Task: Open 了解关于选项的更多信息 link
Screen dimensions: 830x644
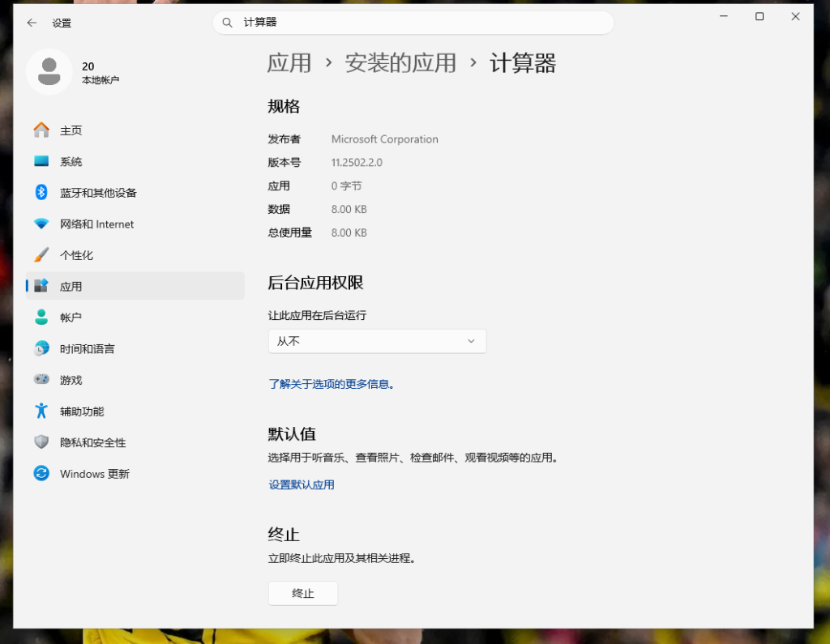Action: click(332, 384)
